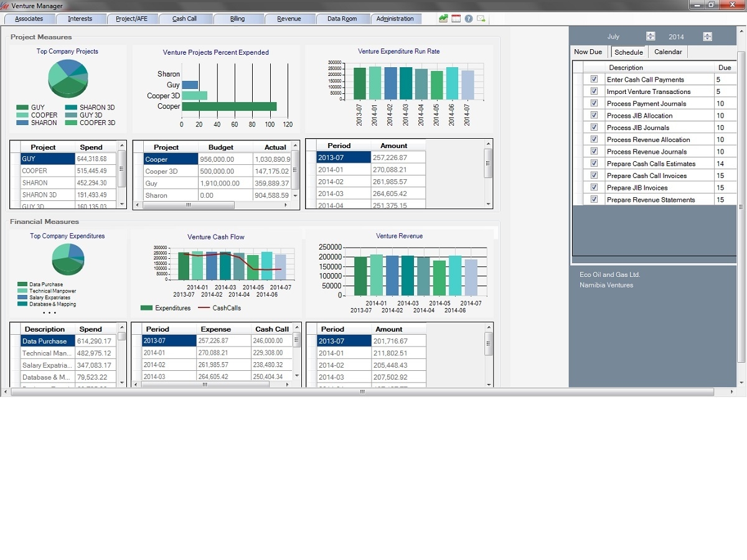Click the 1,910,000.00 budget cell for Guy
747x560 pixels.
[225, 184]
